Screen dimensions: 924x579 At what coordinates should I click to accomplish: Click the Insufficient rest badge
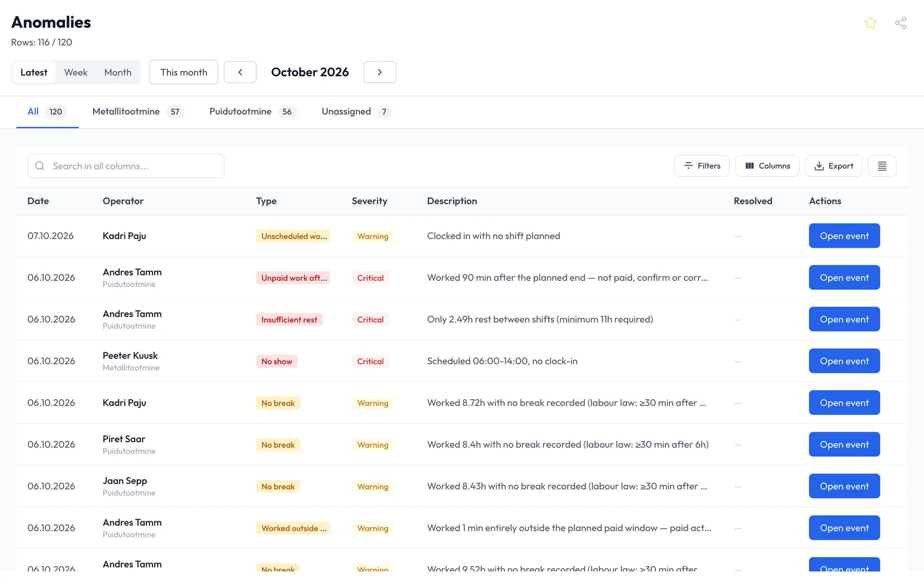point(289,320)
